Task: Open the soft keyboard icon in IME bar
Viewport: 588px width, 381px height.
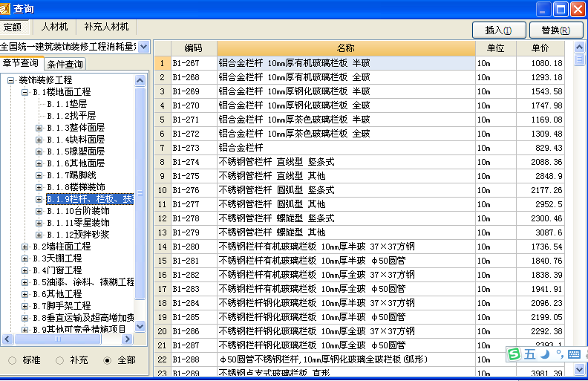Action: pos(574,354)
